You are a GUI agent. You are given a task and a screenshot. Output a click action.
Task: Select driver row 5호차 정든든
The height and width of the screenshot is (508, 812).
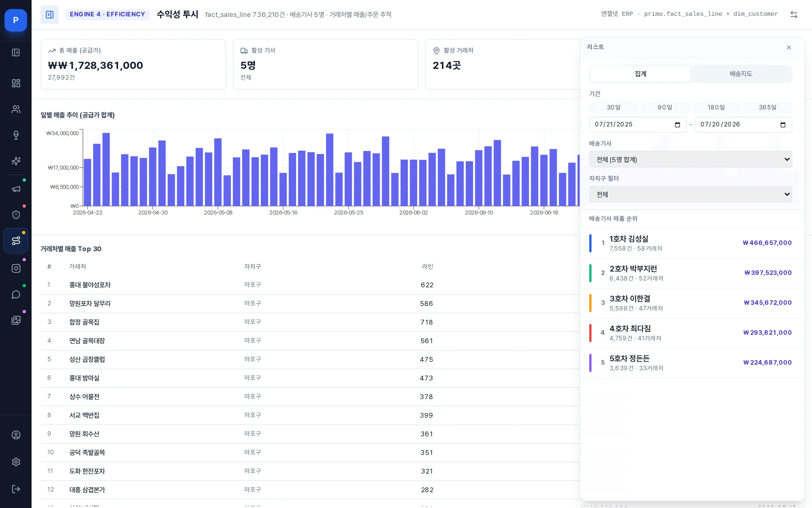(x=690, y=363)
